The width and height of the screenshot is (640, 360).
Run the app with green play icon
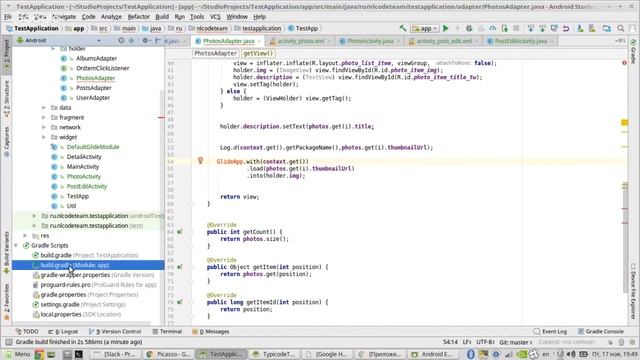point(446,28)
